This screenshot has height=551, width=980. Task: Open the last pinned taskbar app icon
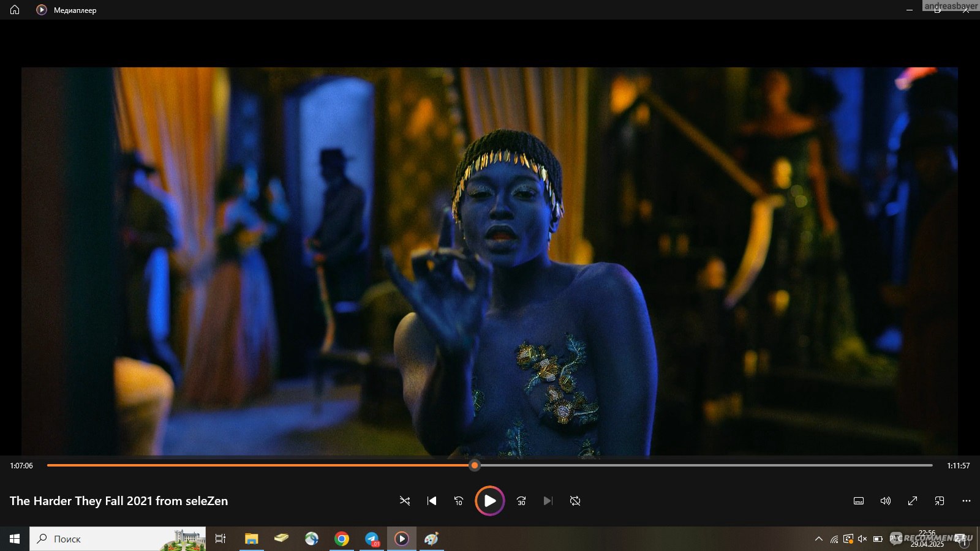click(x=432, y=539)
